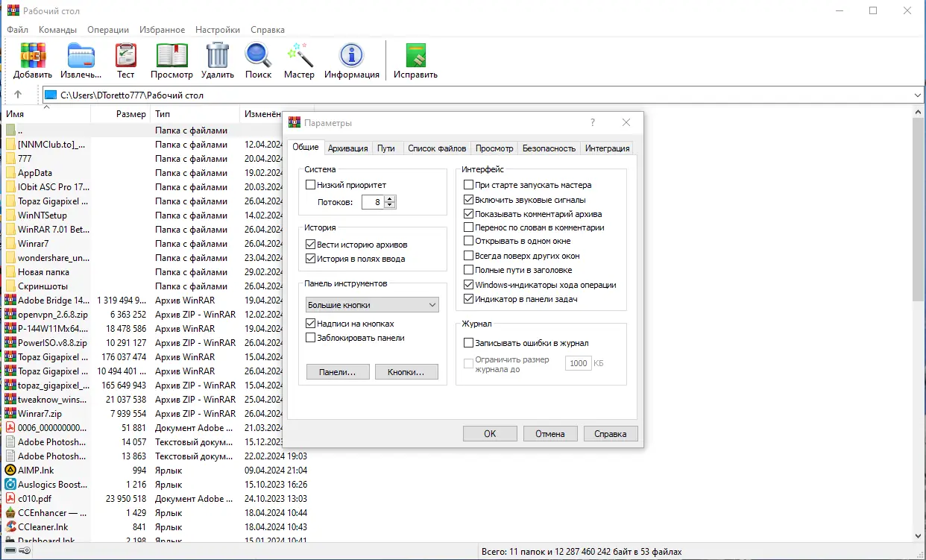926x560 pixels.
Task: Open the Безопасность tab
Action: click(549, 148)
